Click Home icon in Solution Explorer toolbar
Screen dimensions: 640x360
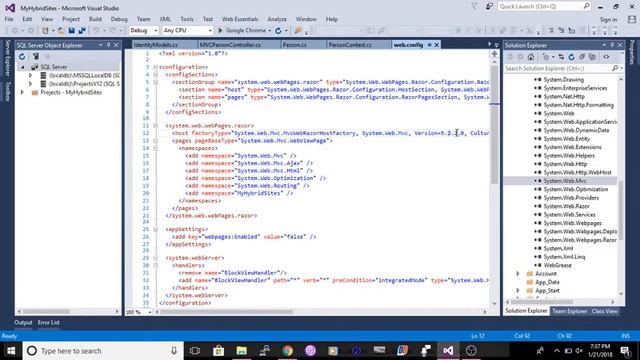[x=531, y=57]
